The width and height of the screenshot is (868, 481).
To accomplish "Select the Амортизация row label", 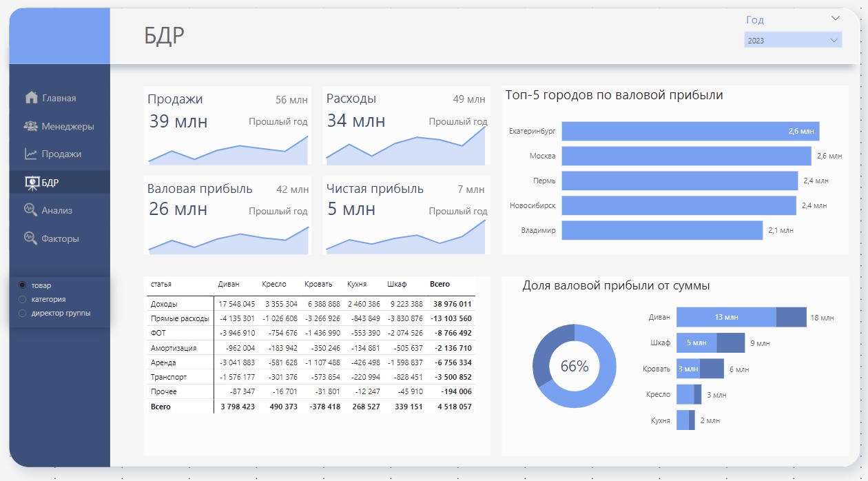I will pyautogui.click(x=174, y=348).
